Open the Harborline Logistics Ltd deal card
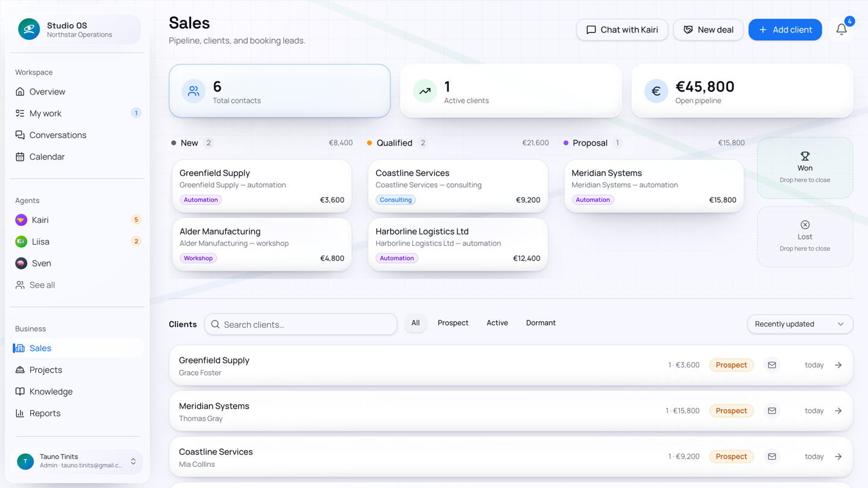The width and height of the screenshot is (868, 488). pyautogui.click(x=458, y=245)
